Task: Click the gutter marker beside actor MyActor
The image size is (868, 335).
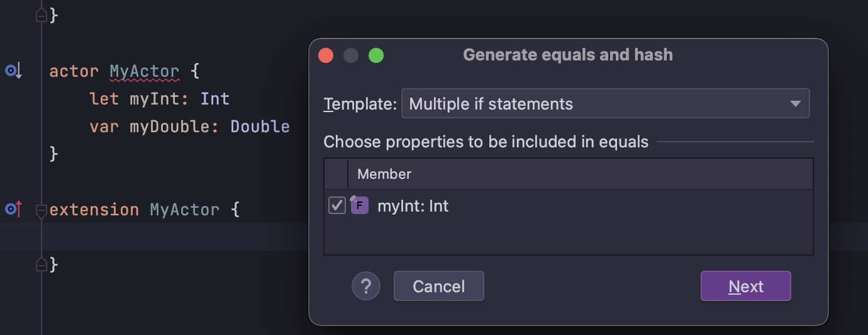Action: [13, 71]
